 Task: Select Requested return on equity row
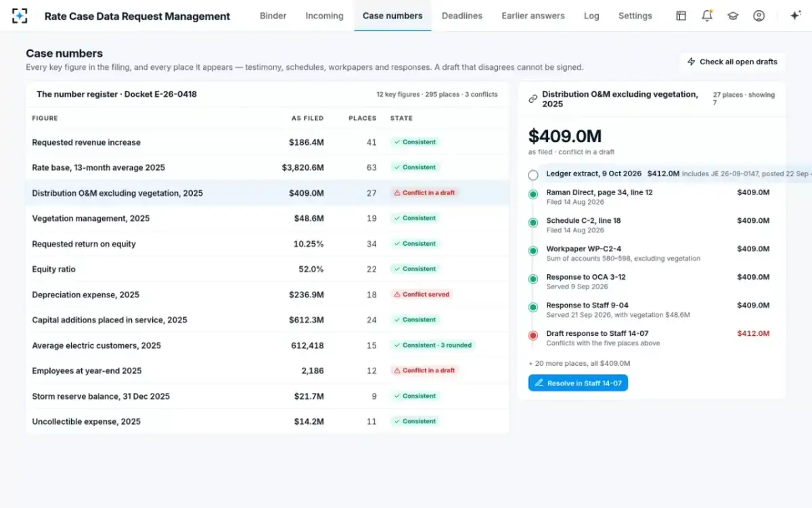point(267,244)
